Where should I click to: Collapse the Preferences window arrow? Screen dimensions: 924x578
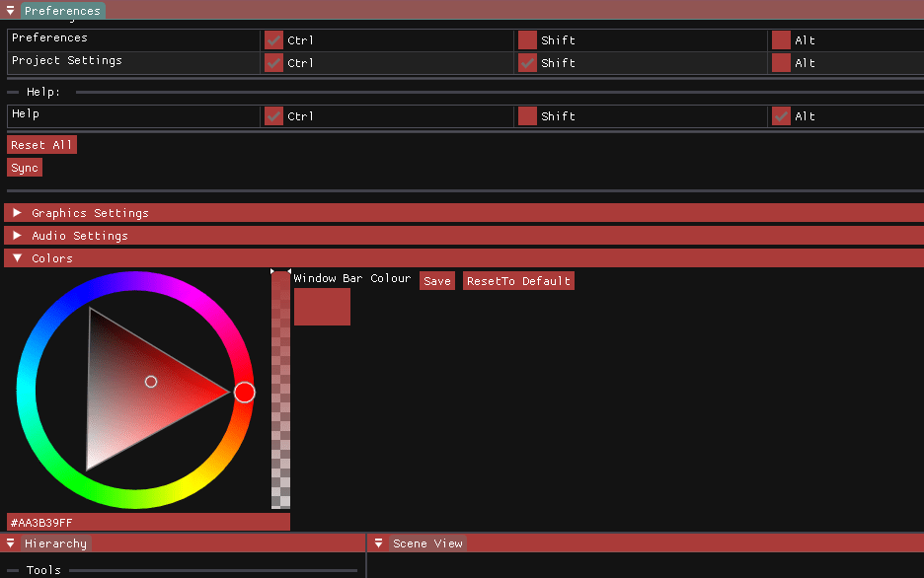(11, 11)
